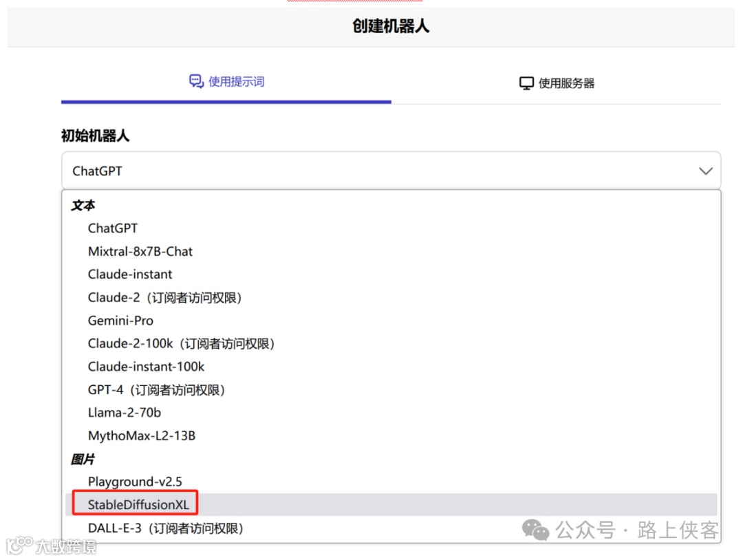This screenshot has height=560, width=743.
Task: Click the 文本 group heading
Action: pyautogui.click(x=83, y=206)
